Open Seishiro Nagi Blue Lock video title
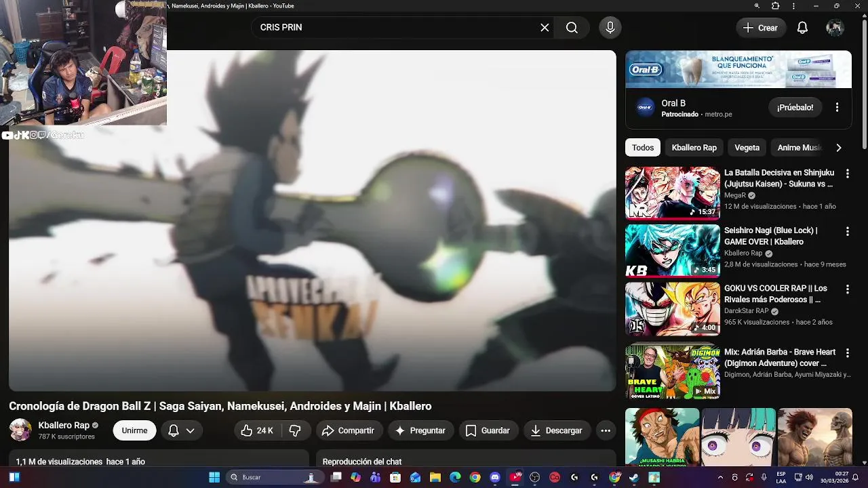Screen dimensions: 868x488 point(770,236)
